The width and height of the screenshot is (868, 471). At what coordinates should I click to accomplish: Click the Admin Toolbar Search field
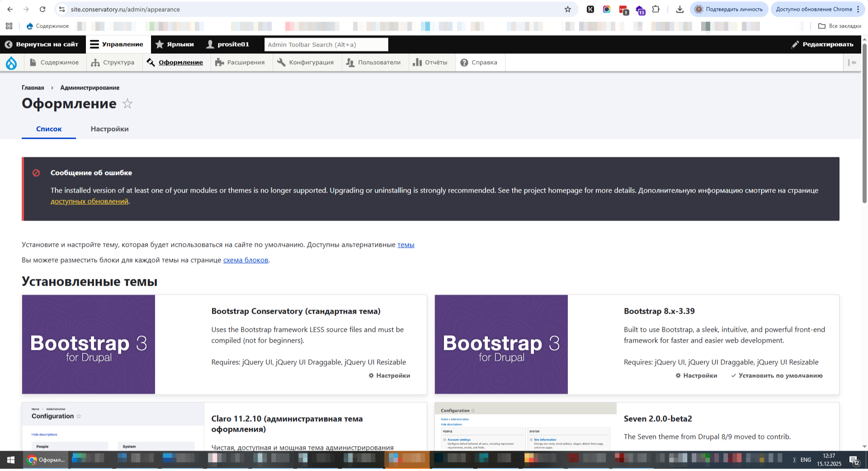(x=326, y=44)
